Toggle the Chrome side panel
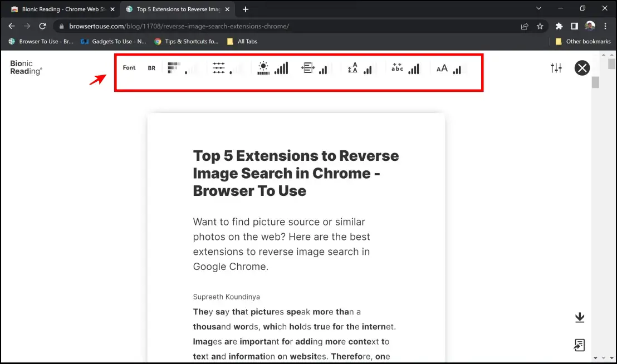617x364 pixels. (575, 26)
